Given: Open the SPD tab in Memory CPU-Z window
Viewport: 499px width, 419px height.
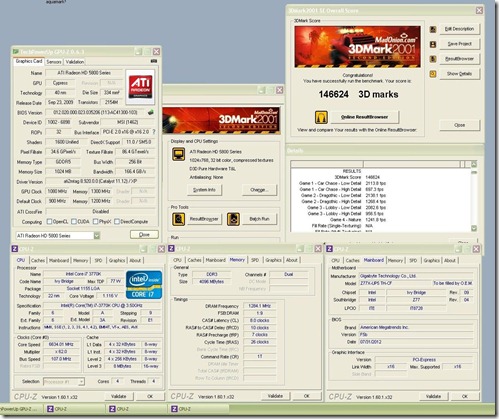Looking at the screenshot, I should [255, 260].
